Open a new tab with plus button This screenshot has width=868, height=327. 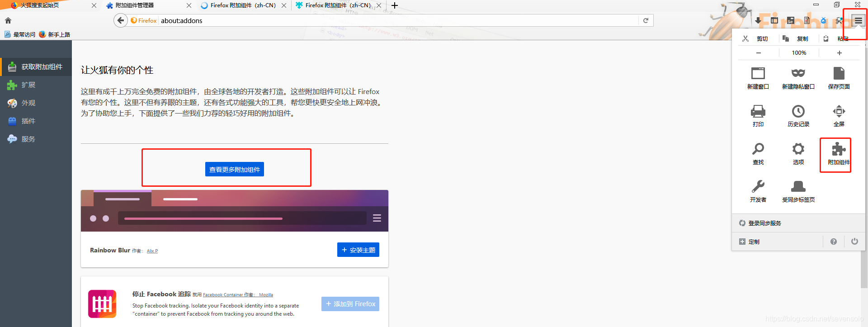(395, 5)
